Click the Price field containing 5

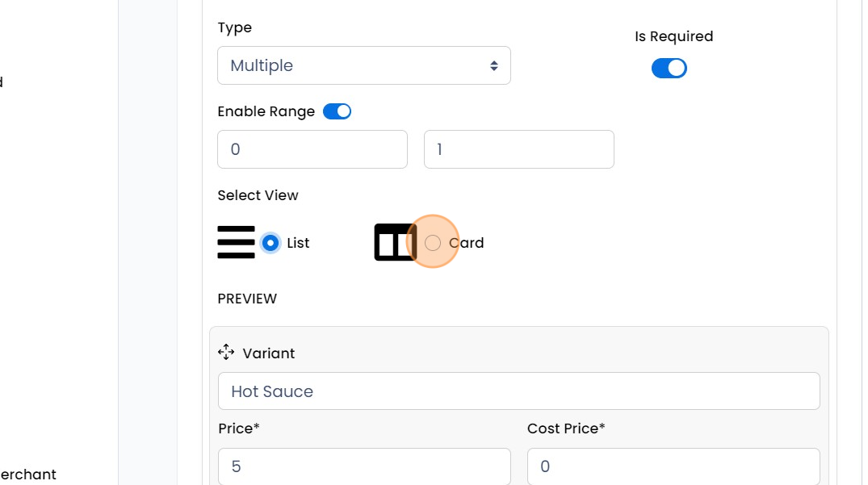pyautogui.click(x=363, y=466)
